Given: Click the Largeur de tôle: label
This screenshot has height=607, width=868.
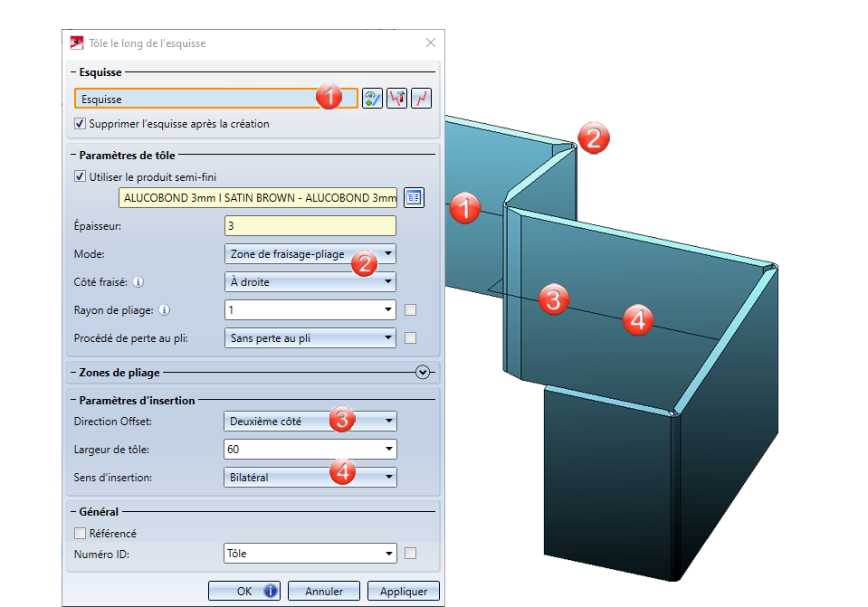Looking at the screenshot, I should coord(111,450).
